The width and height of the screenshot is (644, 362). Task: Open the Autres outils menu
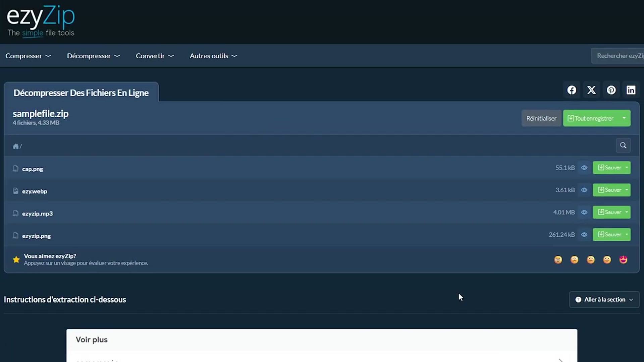[213, 56]
